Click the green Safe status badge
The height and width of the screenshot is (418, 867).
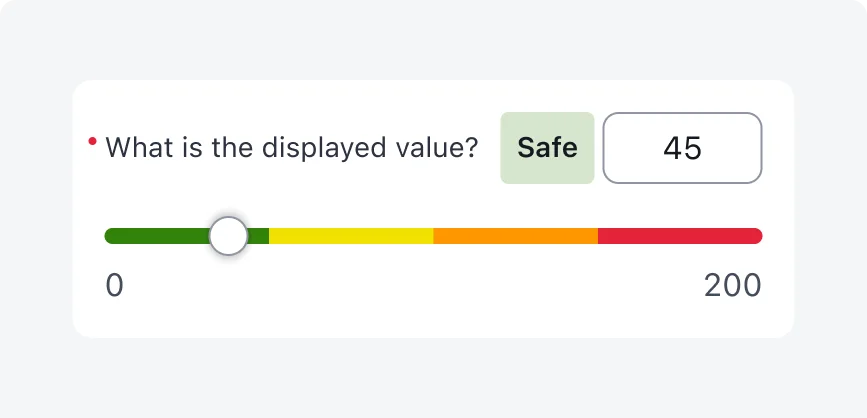(x=547, y=148)
